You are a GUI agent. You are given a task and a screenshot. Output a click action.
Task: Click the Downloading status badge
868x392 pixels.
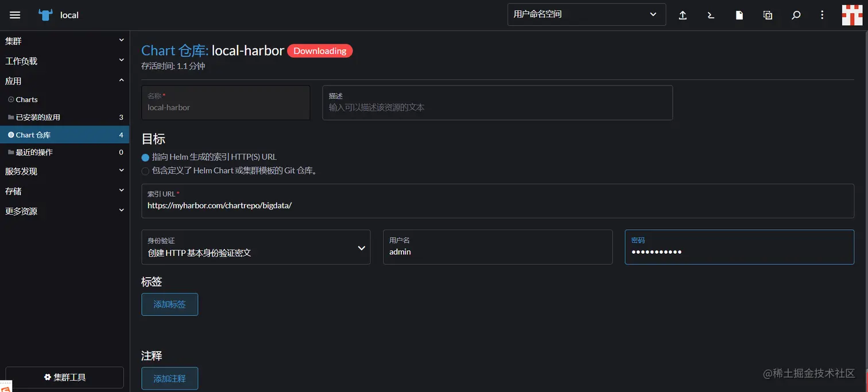(x=320, y=51)
